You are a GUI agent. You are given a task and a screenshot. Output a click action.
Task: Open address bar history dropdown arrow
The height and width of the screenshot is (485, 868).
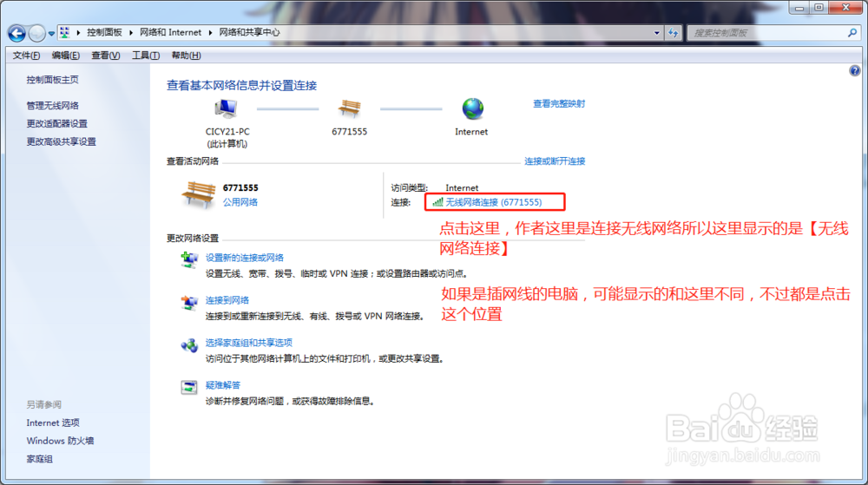coord(657,33)
